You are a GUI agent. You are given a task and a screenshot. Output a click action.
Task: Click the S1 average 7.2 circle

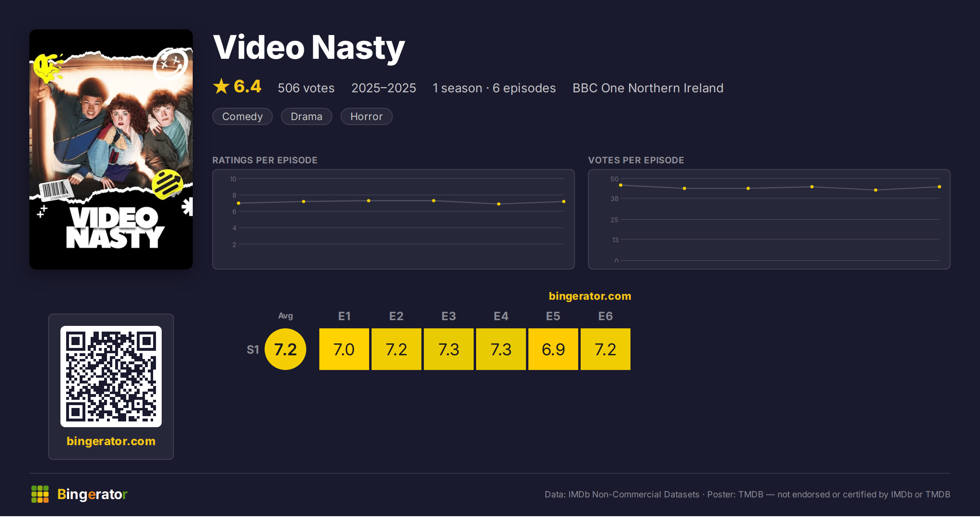click(285, 350)
